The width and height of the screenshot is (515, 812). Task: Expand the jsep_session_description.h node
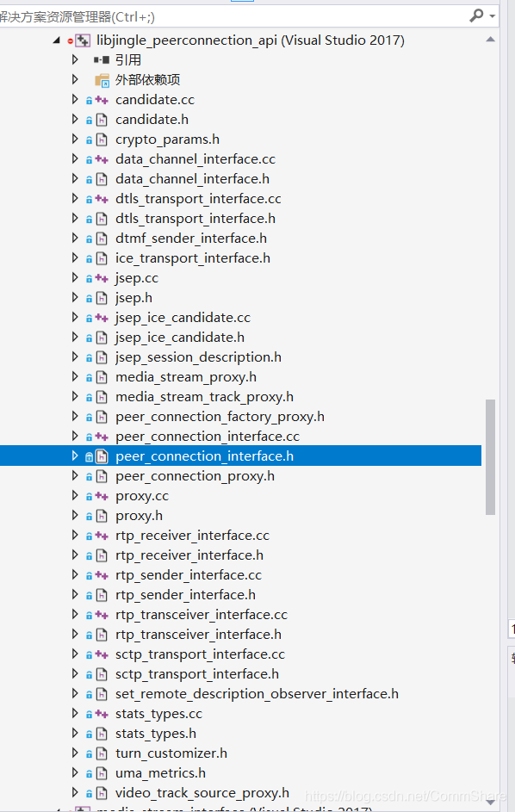click(x=75, y=356)
